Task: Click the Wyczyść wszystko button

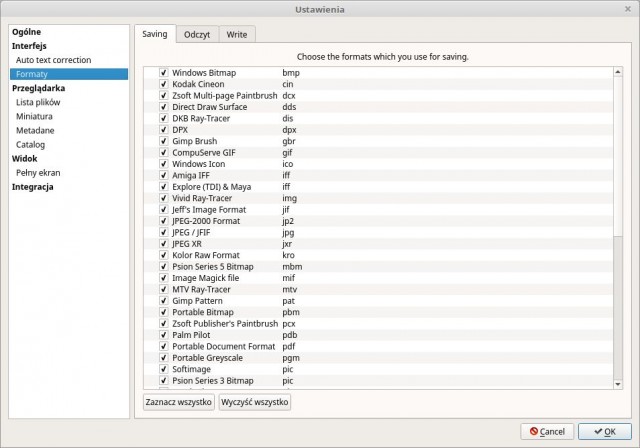Action: (255, 402)
